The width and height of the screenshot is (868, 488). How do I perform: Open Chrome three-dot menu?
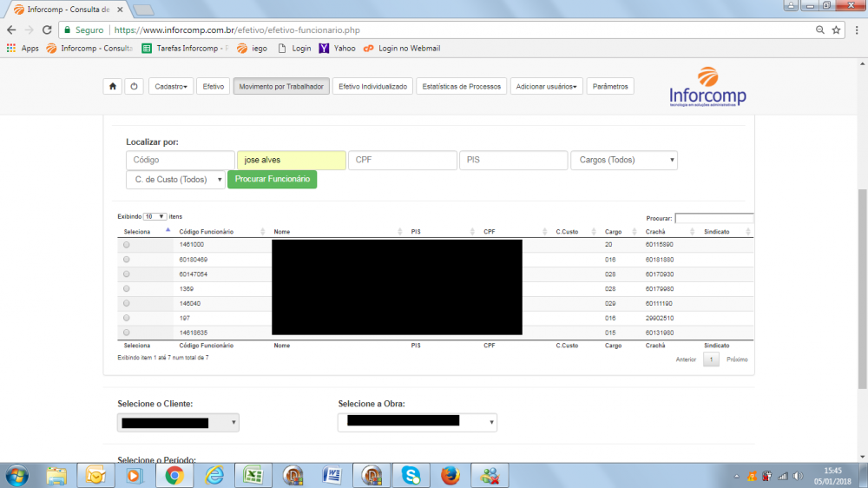tap(857, 30)
